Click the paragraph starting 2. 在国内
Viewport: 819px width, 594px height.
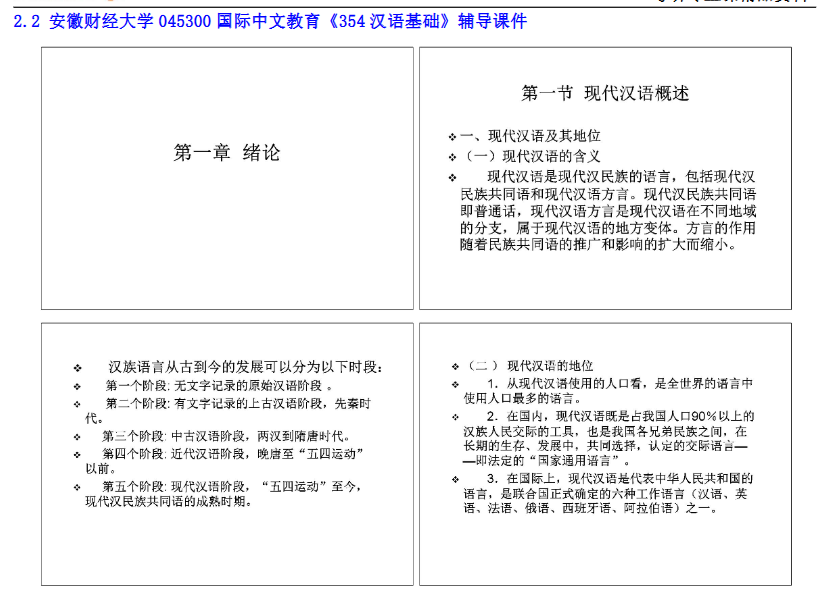tap(609, 438)
